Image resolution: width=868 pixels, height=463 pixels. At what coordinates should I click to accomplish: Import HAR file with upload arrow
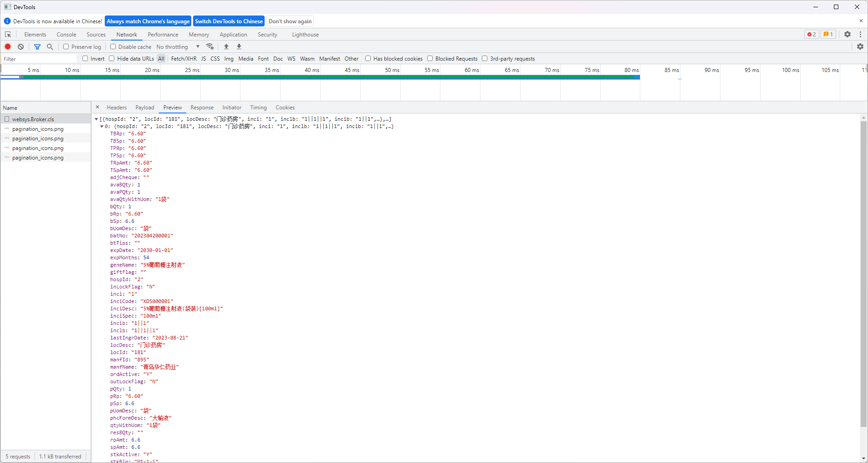pos(226,46)
